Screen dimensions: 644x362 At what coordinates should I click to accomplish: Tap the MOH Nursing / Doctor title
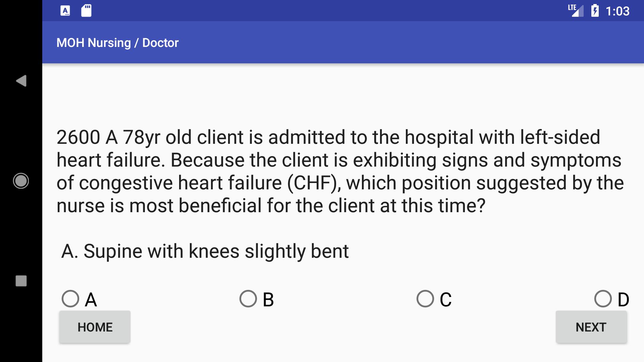click(117, 43)
